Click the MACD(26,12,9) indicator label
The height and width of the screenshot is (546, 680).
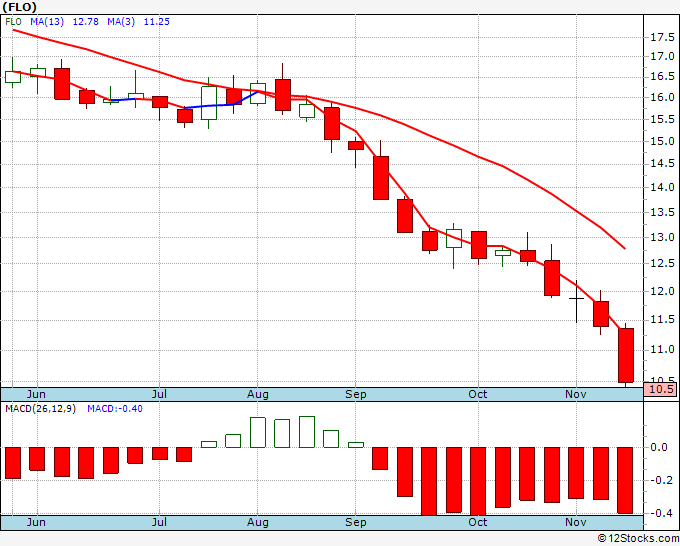click(40, 409)
